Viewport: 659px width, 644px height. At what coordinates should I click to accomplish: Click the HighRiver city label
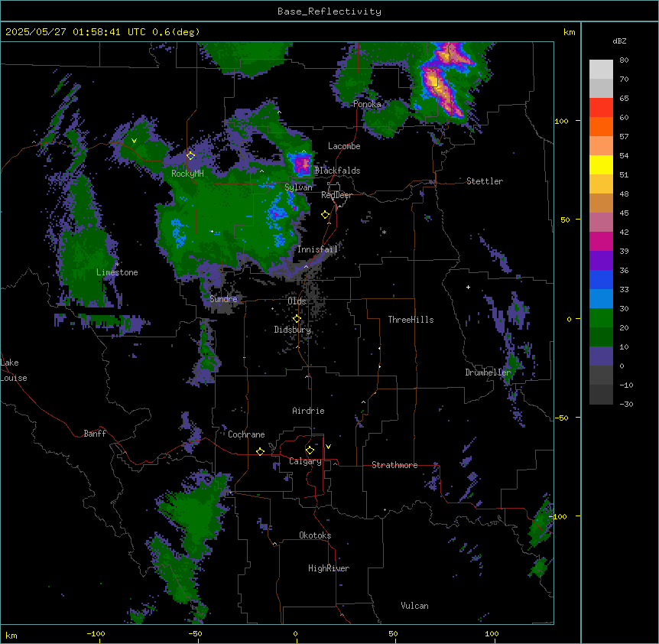coord(329,568)
